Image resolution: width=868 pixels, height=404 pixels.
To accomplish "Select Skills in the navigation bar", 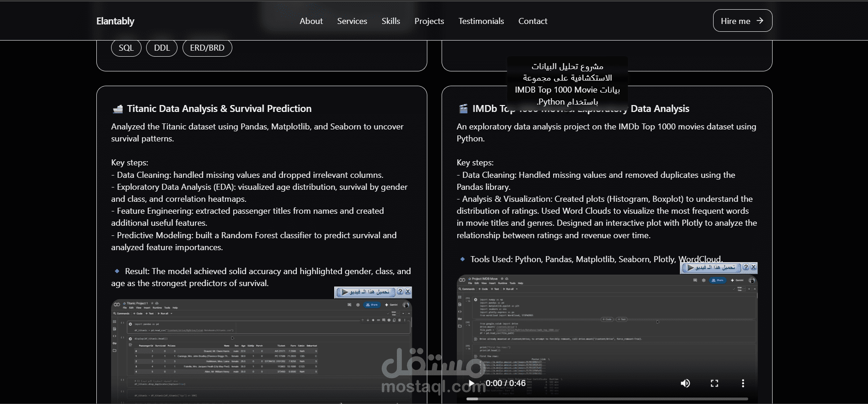I will [x=391, y=21].
